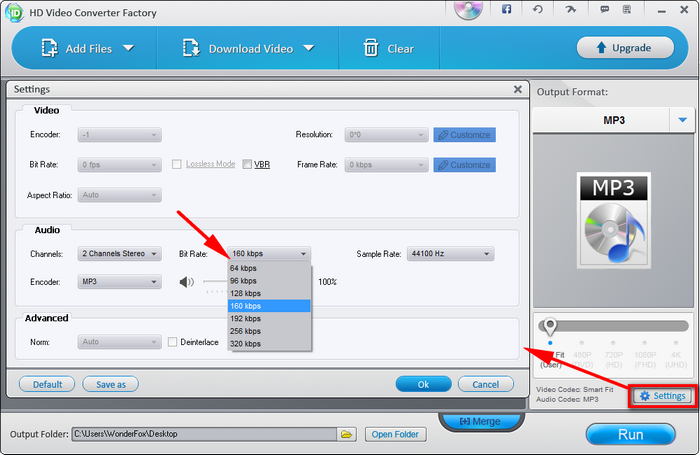Select 320 kbps bit rate
This screenshot has width=700, height=455.
tap(269, 344)
